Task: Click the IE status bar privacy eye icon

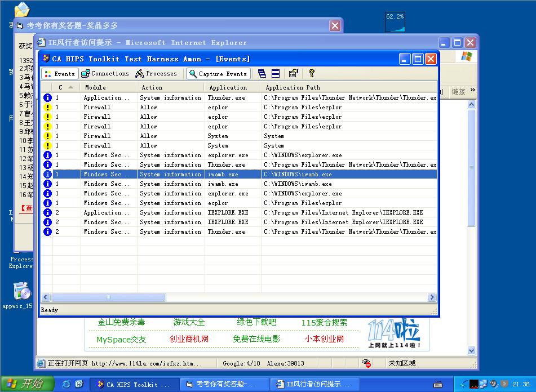Action: point(366,363)
